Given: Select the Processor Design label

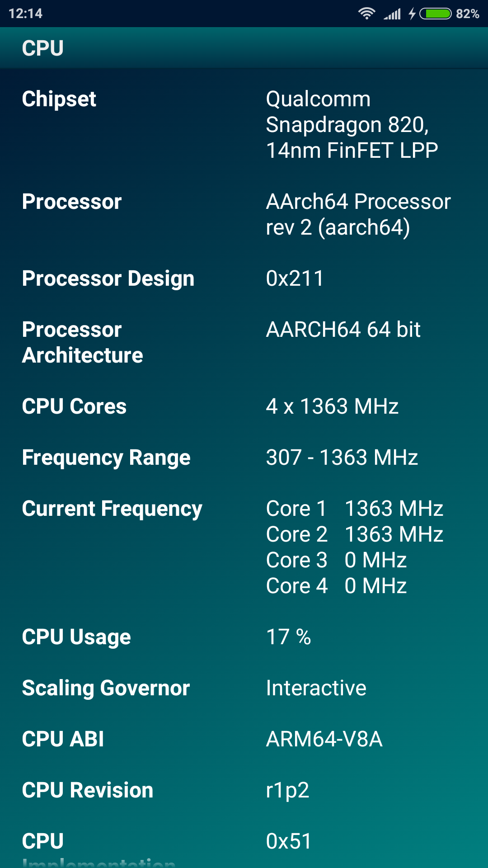Looking at the screenshot, I should tap(108, 278).
